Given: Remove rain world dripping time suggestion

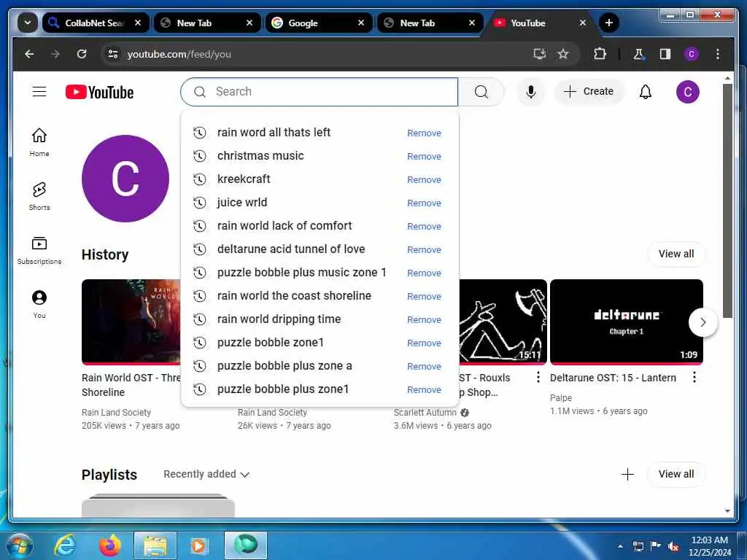Looking at the screenshot, I should point(424,319).
